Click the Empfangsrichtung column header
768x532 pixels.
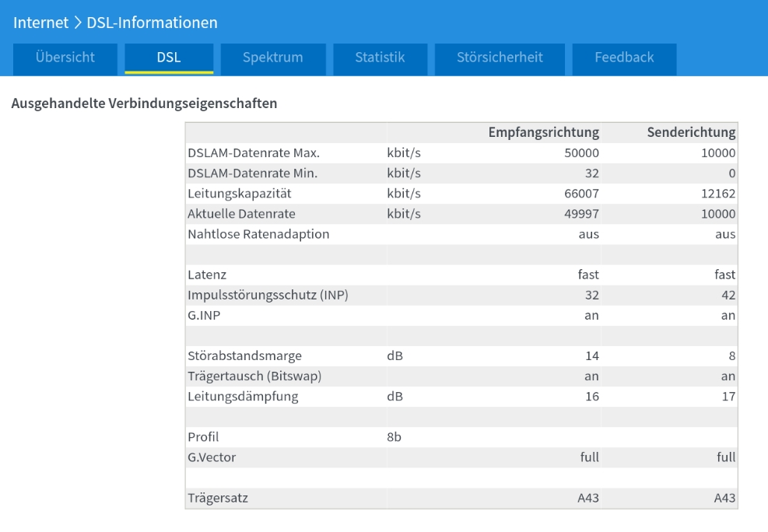click(x=543, y=133)
